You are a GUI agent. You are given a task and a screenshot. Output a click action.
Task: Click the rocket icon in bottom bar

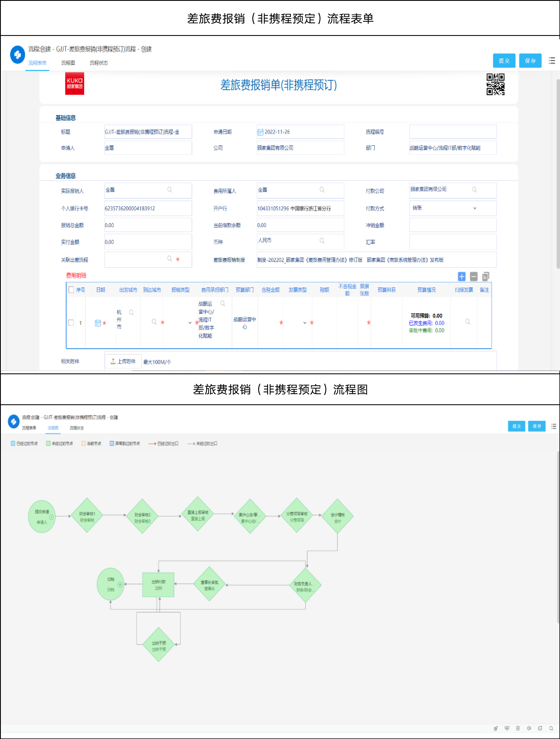[x=495, y=728]
